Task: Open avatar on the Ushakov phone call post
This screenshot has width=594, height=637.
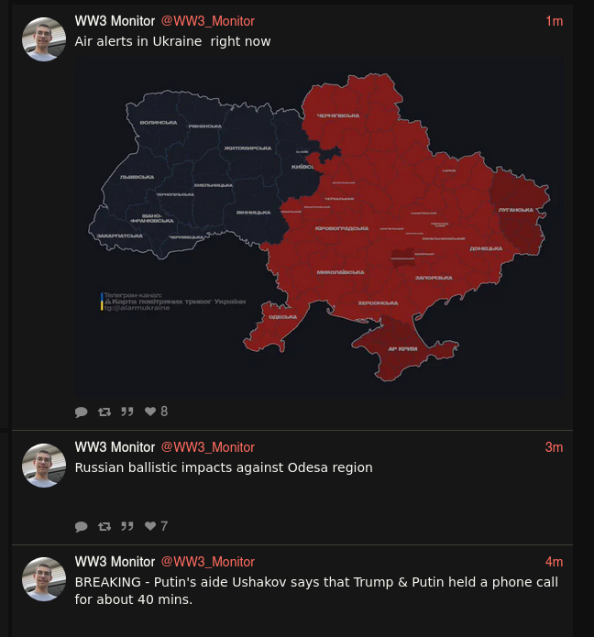Action: [44, 580]
